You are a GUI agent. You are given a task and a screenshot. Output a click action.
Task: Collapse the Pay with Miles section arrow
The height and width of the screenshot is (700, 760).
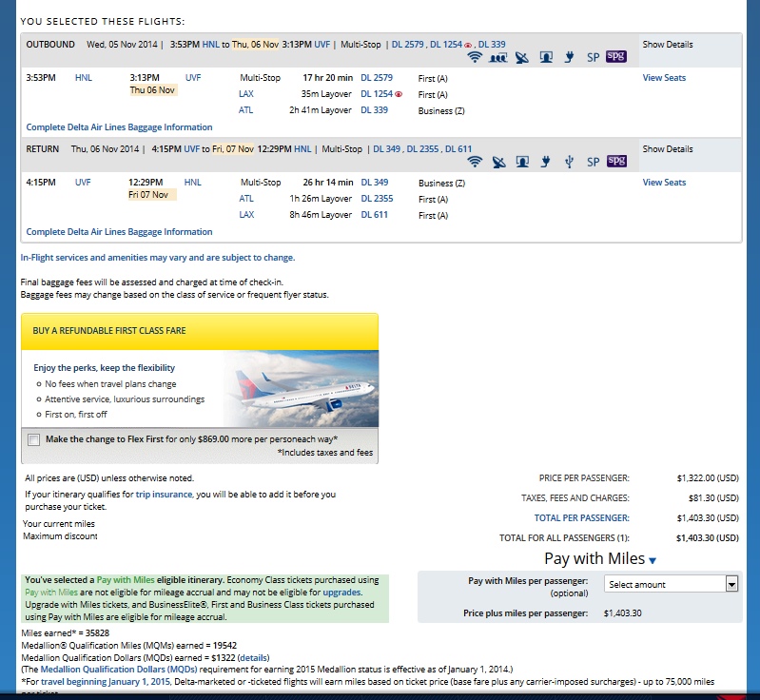[x=652, y=561]
